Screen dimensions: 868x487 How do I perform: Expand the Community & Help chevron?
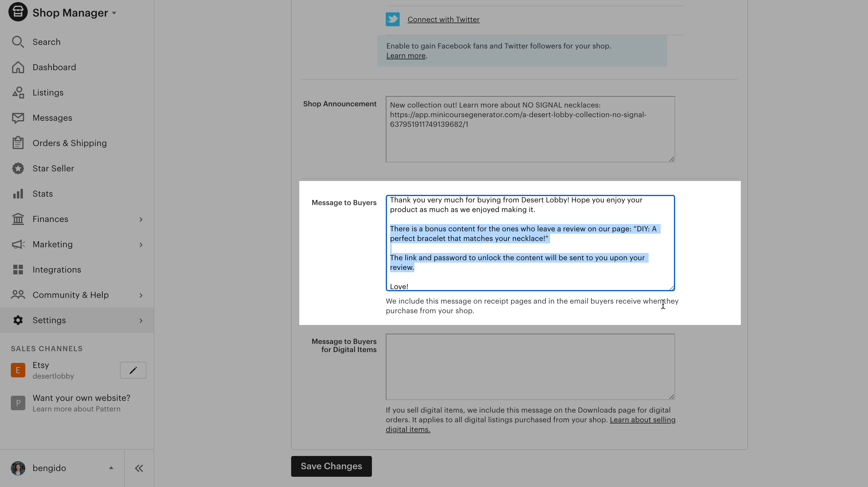point(141,295)
